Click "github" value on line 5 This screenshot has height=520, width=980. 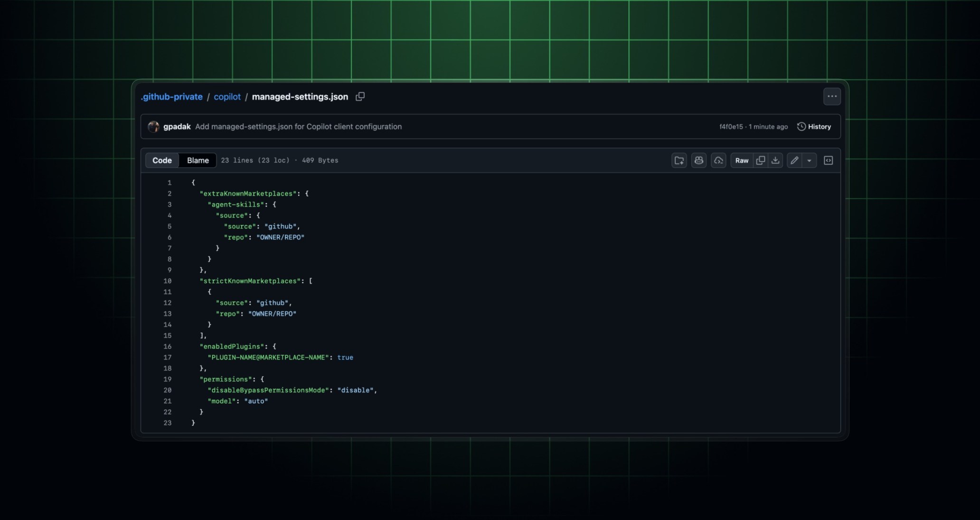point(280,226)
